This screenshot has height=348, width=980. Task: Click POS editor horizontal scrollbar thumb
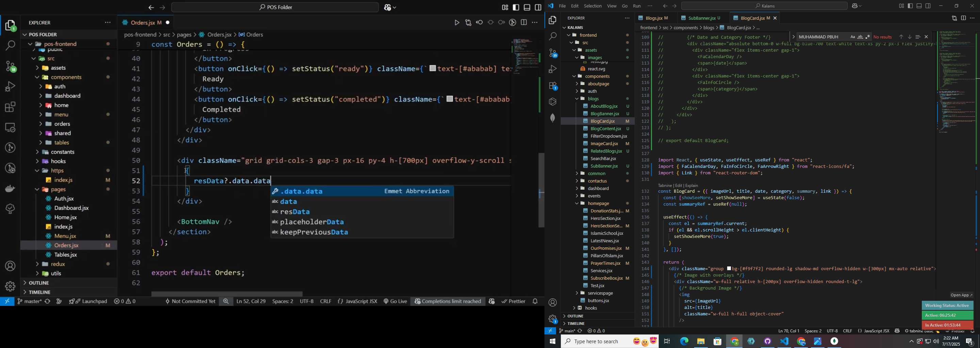tap(227, 294)
